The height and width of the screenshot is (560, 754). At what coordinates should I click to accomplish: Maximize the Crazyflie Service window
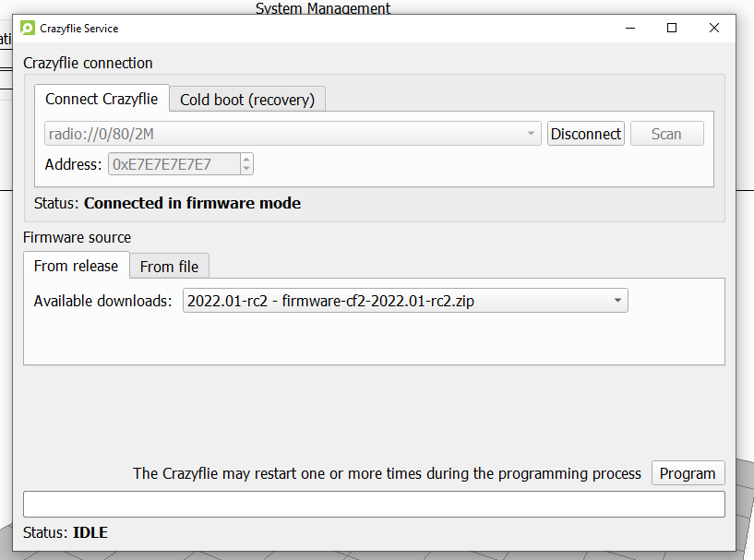(672, 28)
